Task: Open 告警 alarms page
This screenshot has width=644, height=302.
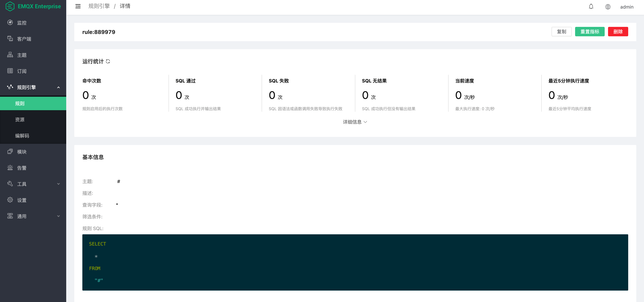Action: (22, 168)
